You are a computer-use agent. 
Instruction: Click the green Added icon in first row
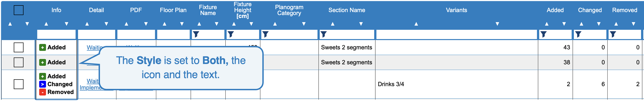(43, 47)
